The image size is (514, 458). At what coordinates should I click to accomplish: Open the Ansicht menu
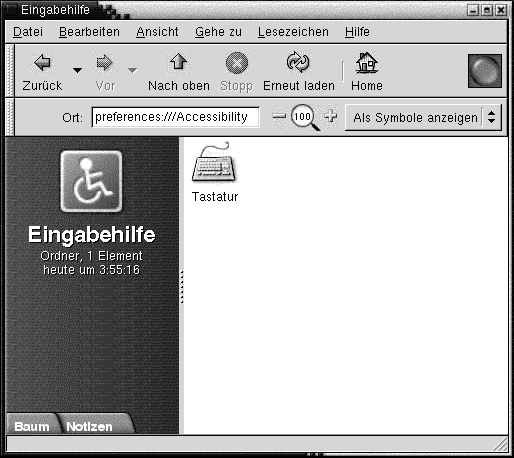(157, 32)
